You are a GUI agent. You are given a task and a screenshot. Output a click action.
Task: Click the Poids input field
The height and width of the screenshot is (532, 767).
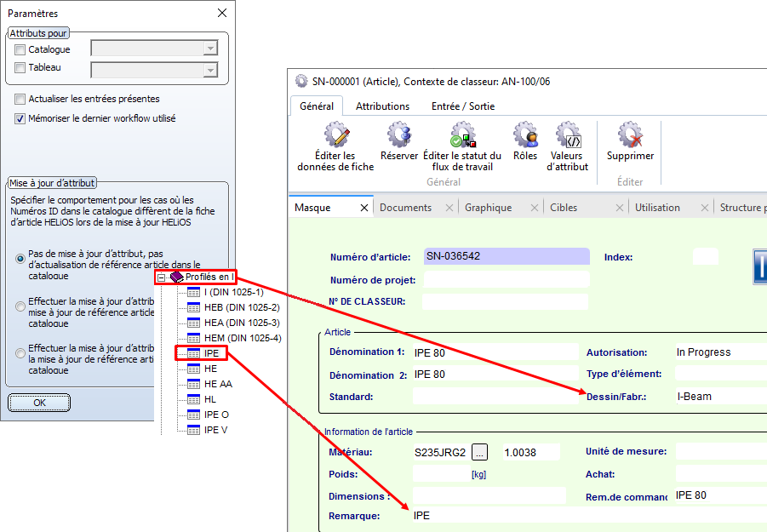point(441,473)
